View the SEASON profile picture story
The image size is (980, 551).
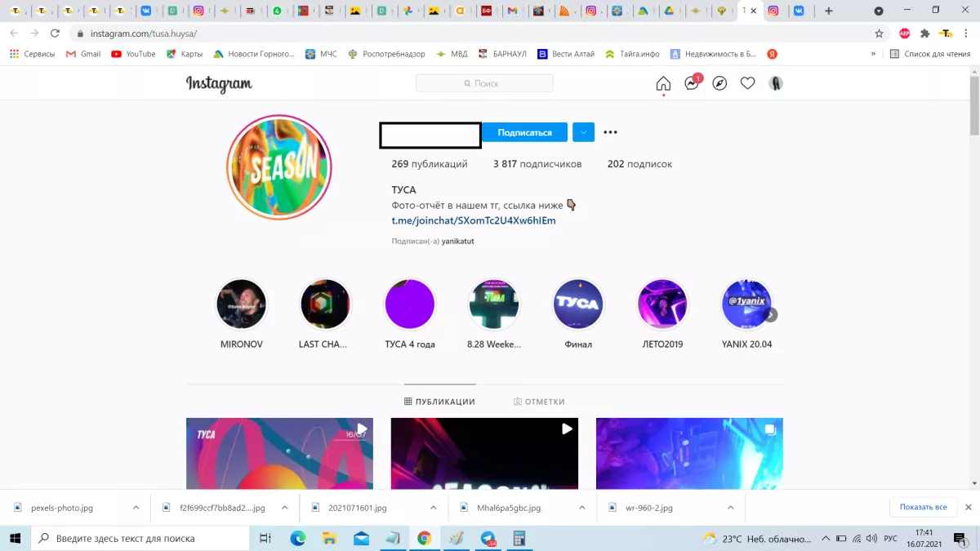point(278,167)
